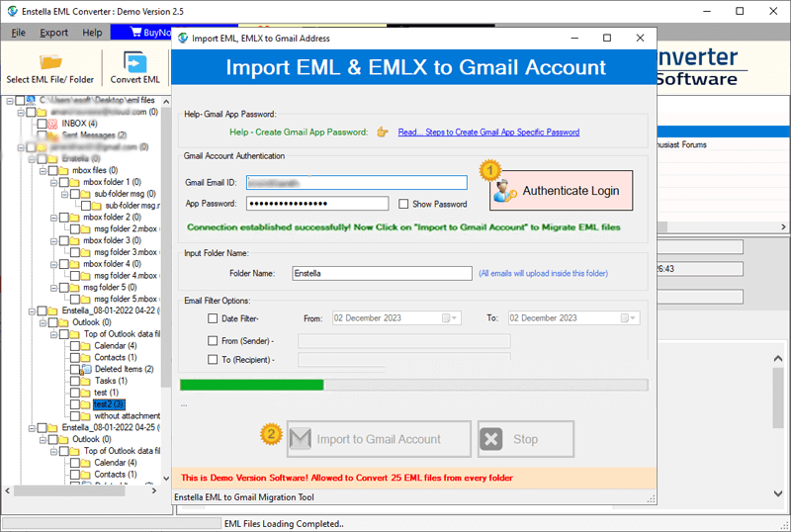Image resolution: width=791 pixels, height=532 pixels.
Task: Open Steps to Create Gmail App Password link
Action: [x=488, y=133]
